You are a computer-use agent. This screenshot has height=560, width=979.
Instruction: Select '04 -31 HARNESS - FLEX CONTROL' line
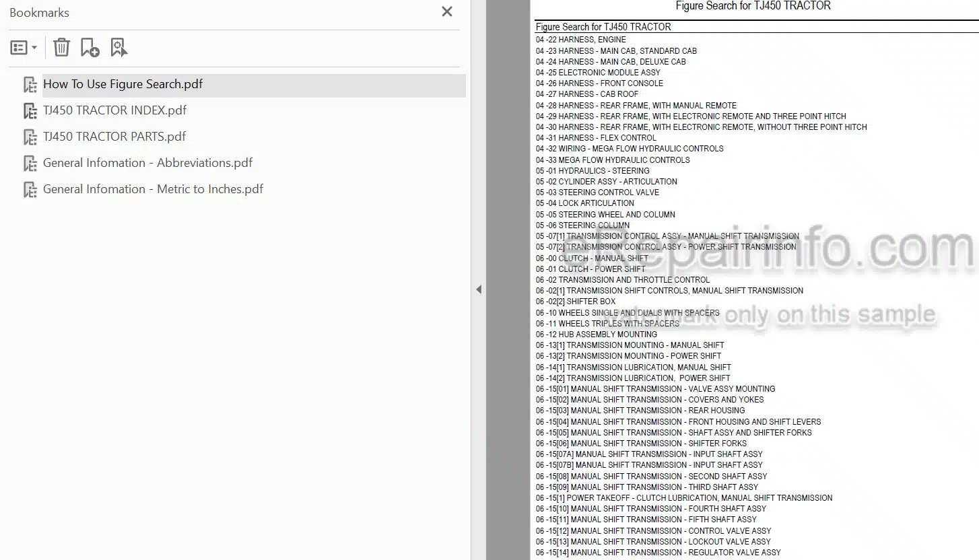(x=596, y=137)
